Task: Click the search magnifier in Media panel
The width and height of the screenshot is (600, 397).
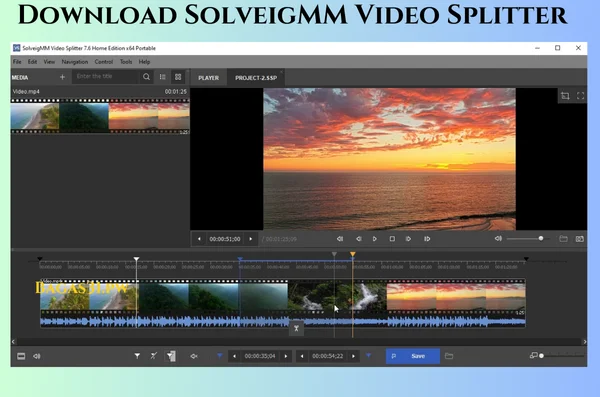Action: (146, 77)
